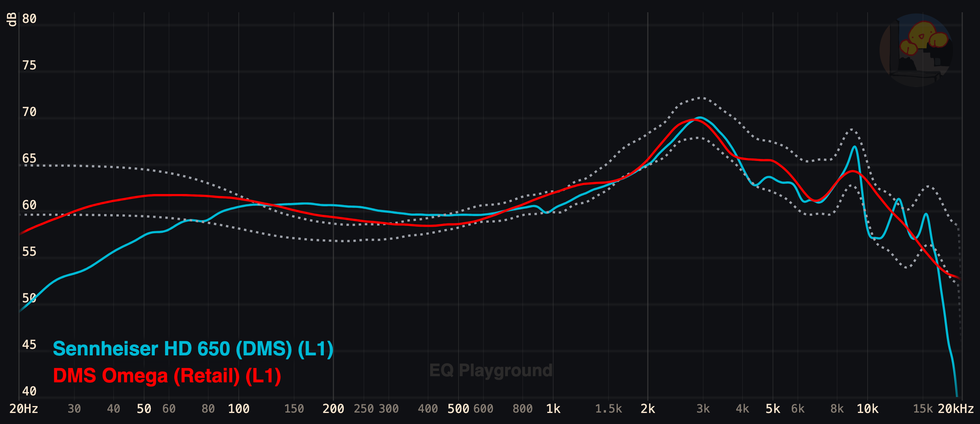Viewport: 980px width, 424px height.
Task: Click the 15k frequency axis label
Action: [923, 409]
